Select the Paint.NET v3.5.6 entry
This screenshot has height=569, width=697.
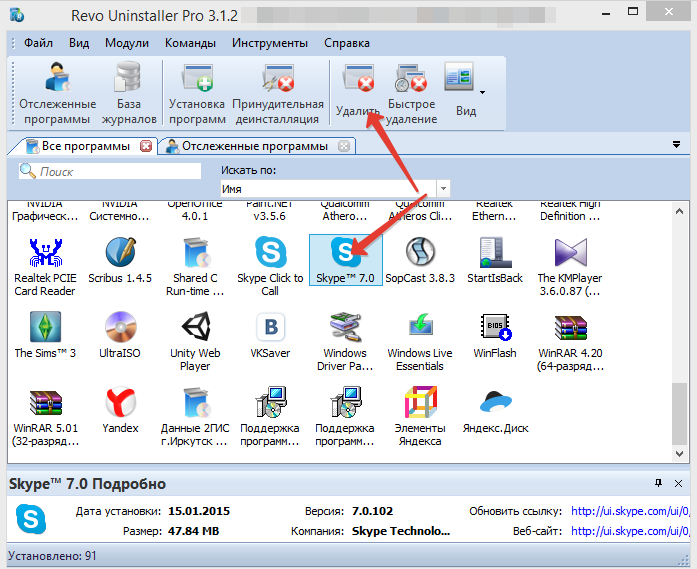pos(270,212)
